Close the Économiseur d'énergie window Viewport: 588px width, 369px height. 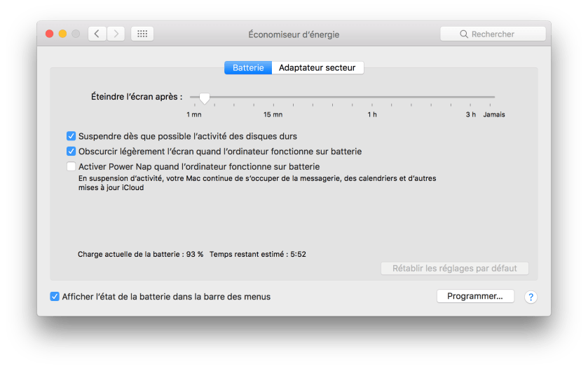(x=49, y=34)
